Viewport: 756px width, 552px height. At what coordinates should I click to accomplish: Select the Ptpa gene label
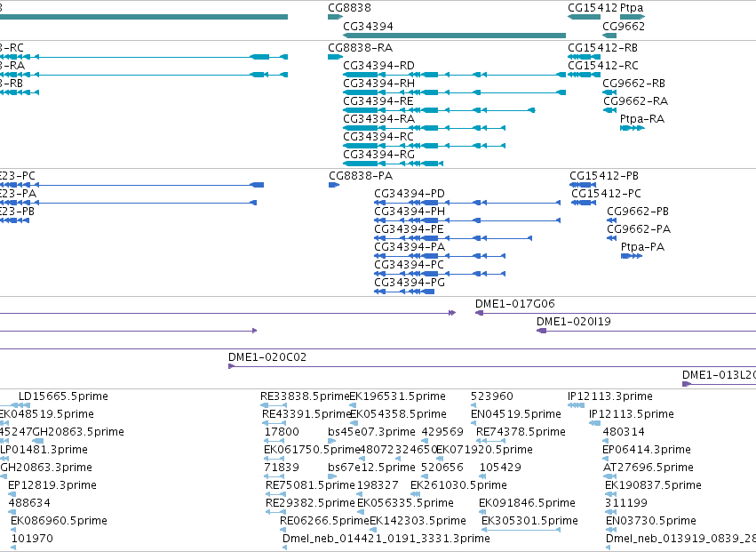coord(632,8)
